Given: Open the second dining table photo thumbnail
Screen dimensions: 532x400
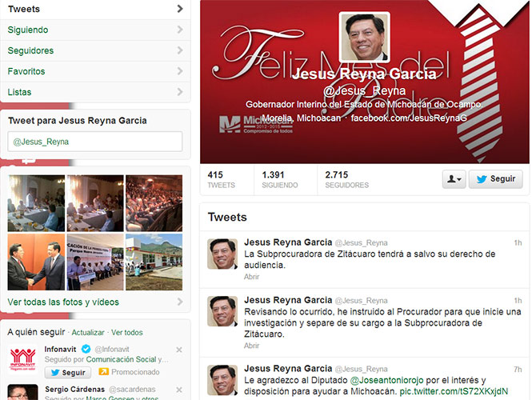Looking at the screenshot, I should point(95,203).
